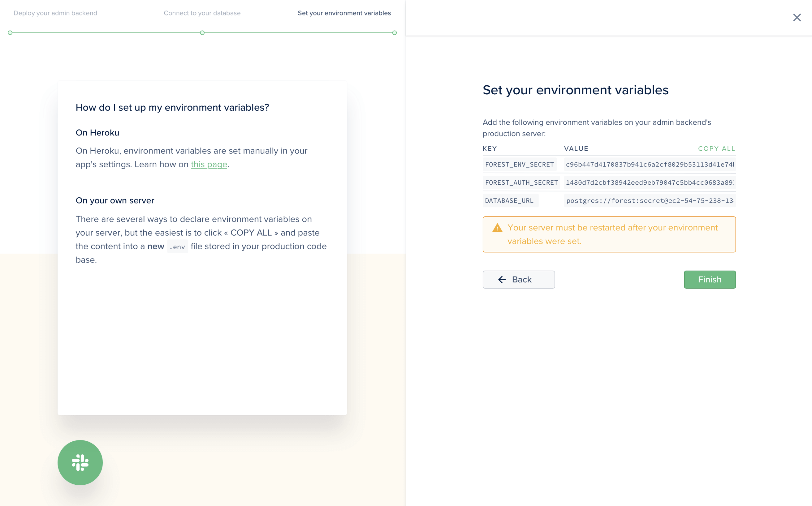Click the middle progress step marker
The height and width of the screenshot is (506, 812).
[202, 33]
